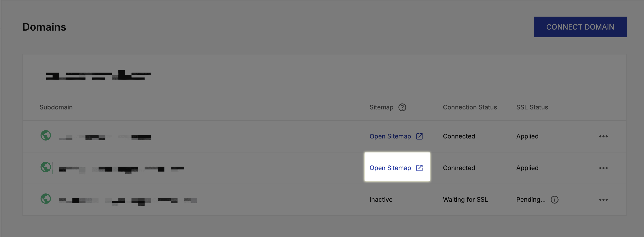The height and width of the screenshot is (237, 644).
Task: Click the SSL Status column header
Action: [532, 107]
